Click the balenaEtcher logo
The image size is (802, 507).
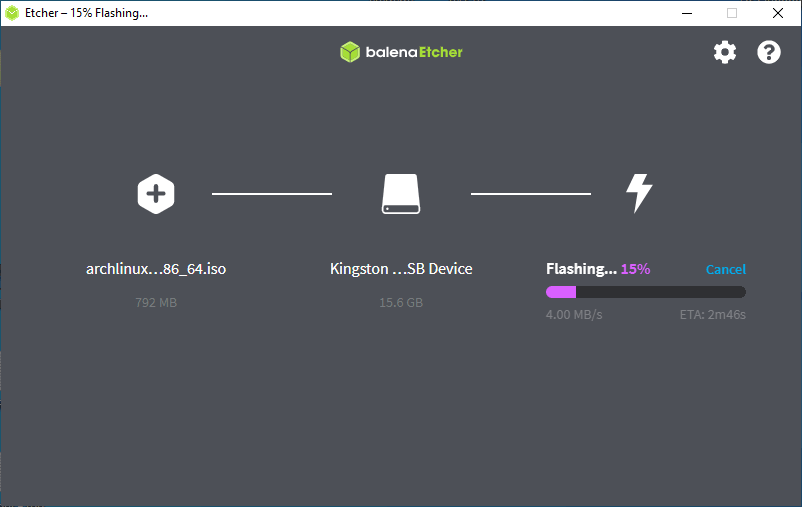click(402, 52)
